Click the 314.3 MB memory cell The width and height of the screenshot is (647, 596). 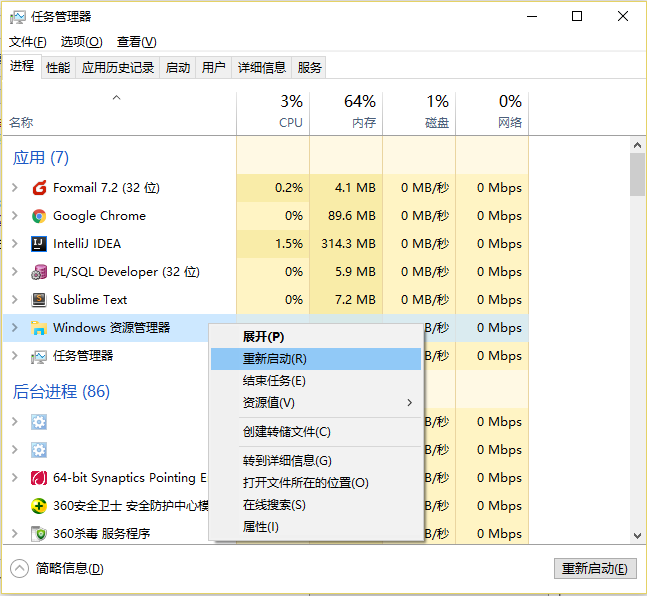click(346, 244)
